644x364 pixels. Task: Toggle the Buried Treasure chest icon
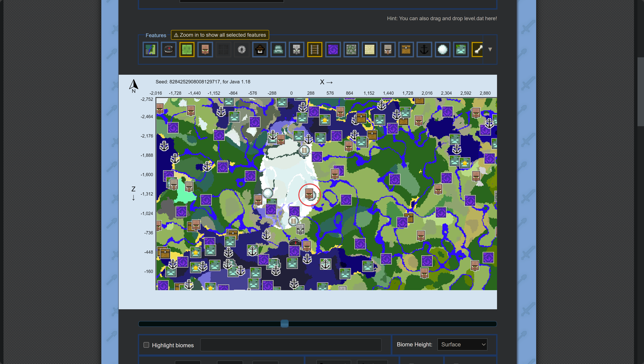[406, 50]
